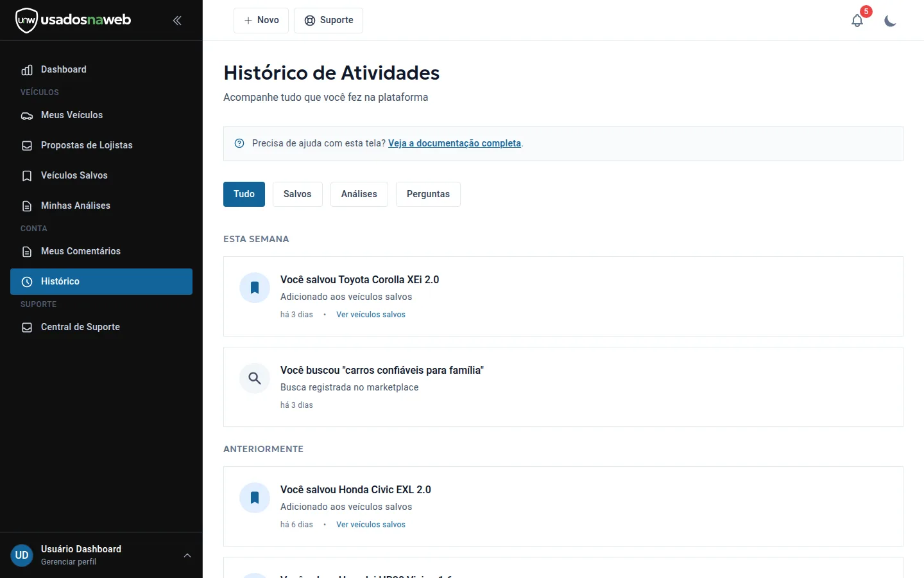The image size is (924, 578).
Task: Click the Novo button
Action: pyautogui.click(x=261, y=21)
